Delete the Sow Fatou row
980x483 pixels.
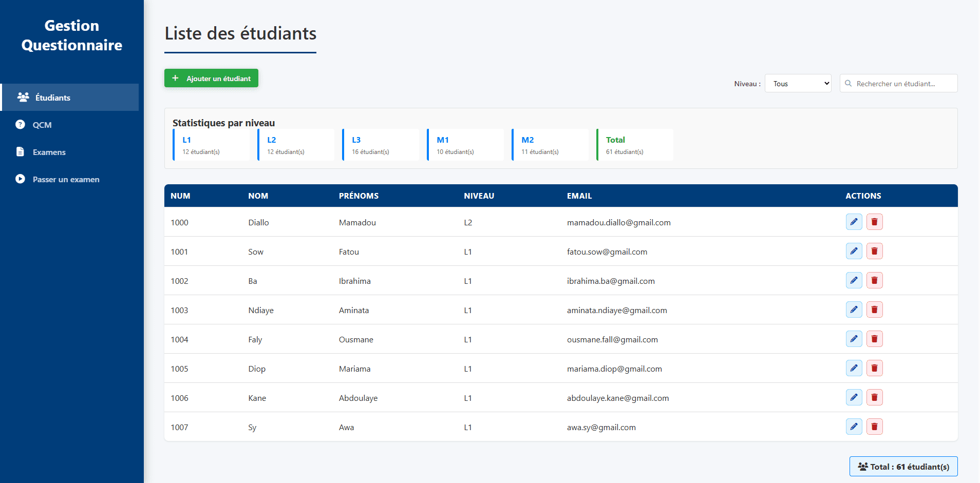tap(874, 251)
